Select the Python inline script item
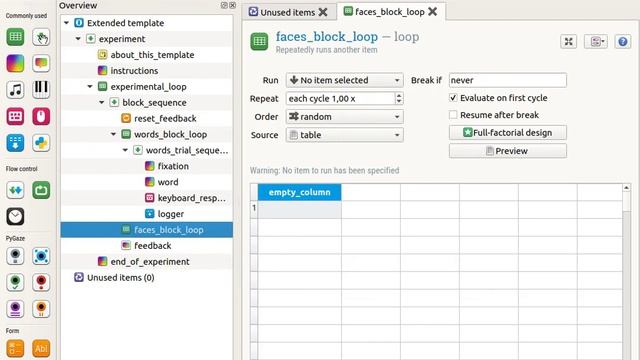The image size is (640, 360). [x=41, y=143]
